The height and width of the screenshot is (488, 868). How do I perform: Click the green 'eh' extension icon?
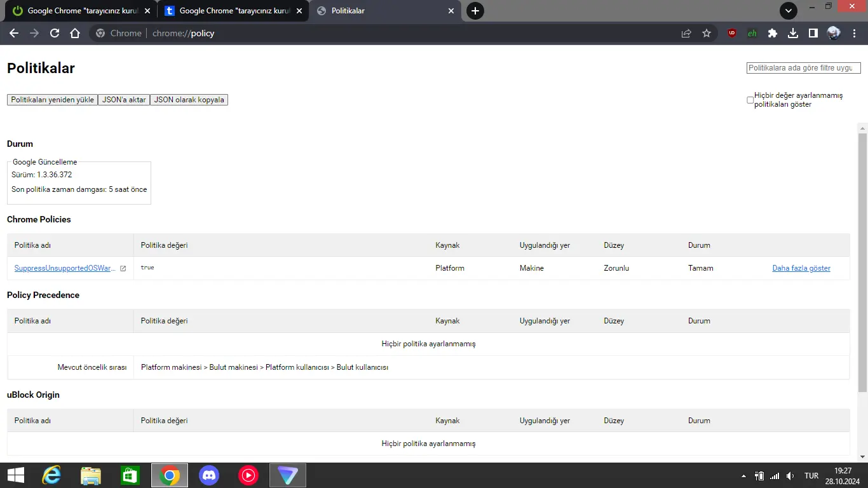tap(752, 33)
